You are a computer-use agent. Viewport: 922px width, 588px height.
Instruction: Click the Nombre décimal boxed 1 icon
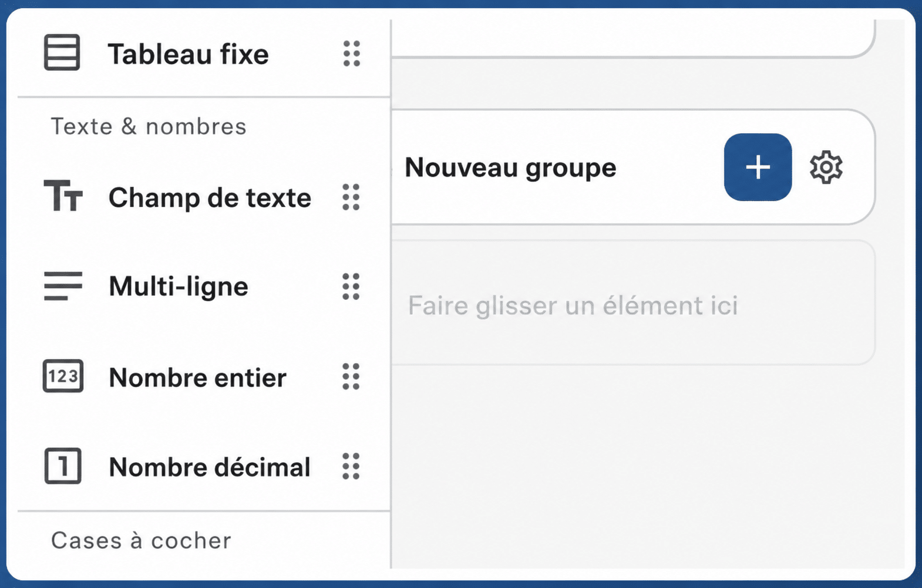(x=63, y=466)
